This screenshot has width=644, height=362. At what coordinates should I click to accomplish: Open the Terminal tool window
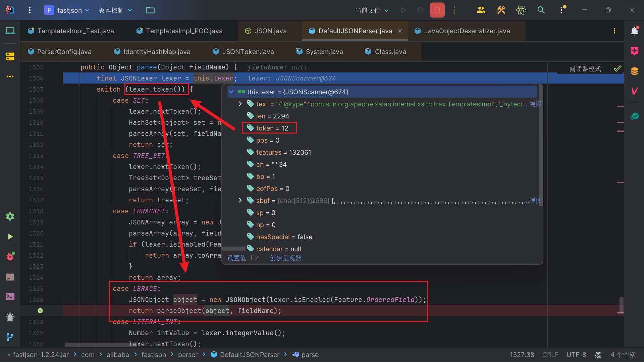coord(10,297)
